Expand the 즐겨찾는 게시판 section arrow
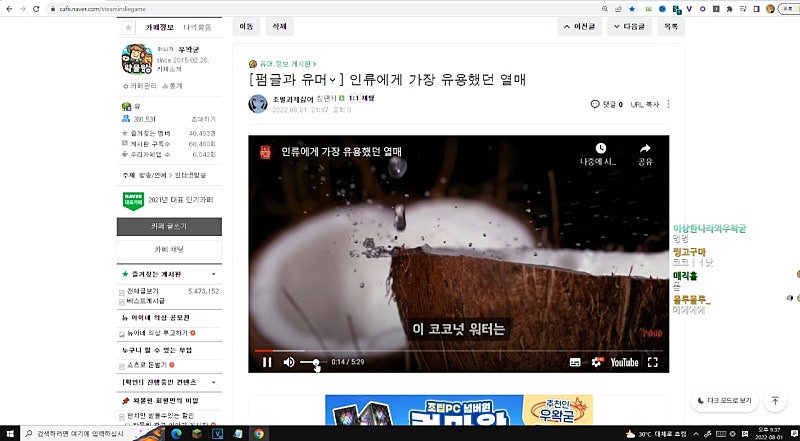 [212, 273]
